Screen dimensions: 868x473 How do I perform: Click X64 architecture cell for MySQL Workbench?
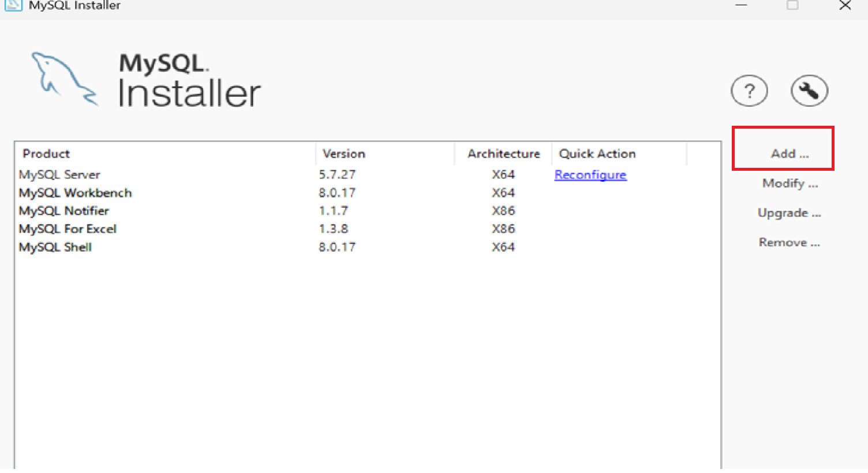503,193
